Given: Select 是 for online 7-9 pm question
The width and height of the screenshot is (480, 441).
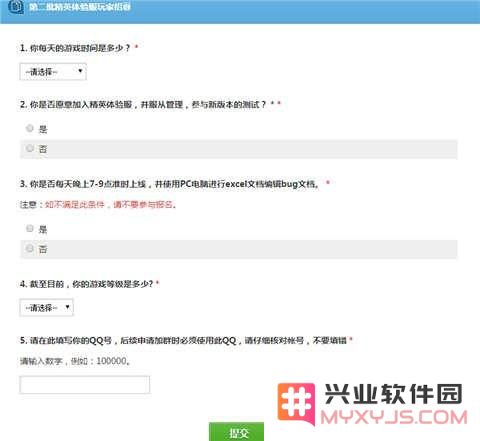Looking at the screenshot, I should pyautogui.click(x=30, y=228).
